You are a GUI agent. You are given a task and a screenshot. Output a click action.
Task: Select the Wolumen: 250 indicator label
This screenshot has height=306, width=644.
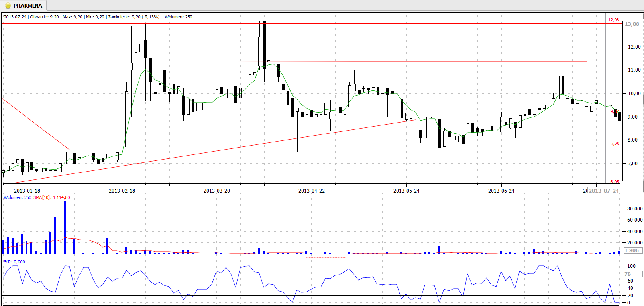pyautogui.click(x=18, y=198)
